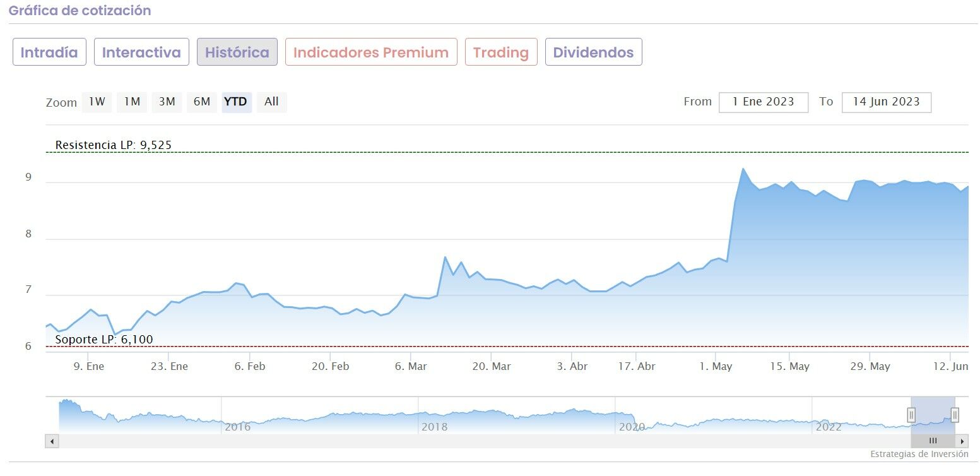Click the right navigator range handle
Image resolution: width=980 pixels, height=476 pixels.
pos(955,415)
